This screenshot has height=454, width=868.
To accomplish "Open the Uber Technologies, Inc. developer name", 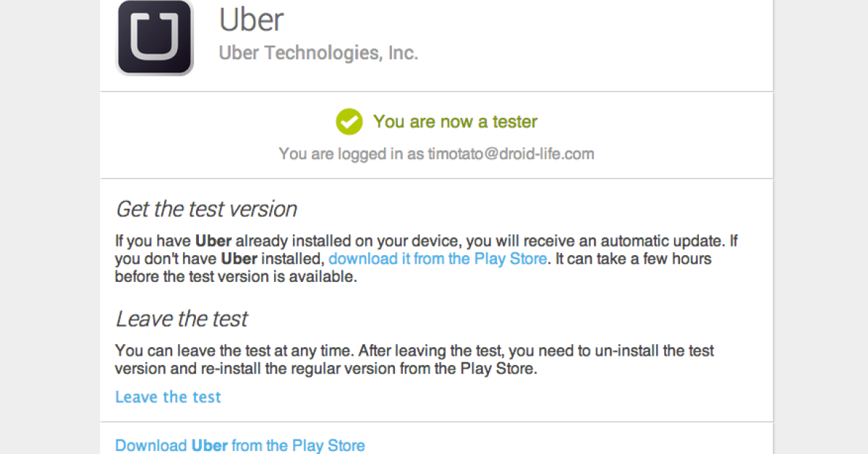I will [318, 53].
